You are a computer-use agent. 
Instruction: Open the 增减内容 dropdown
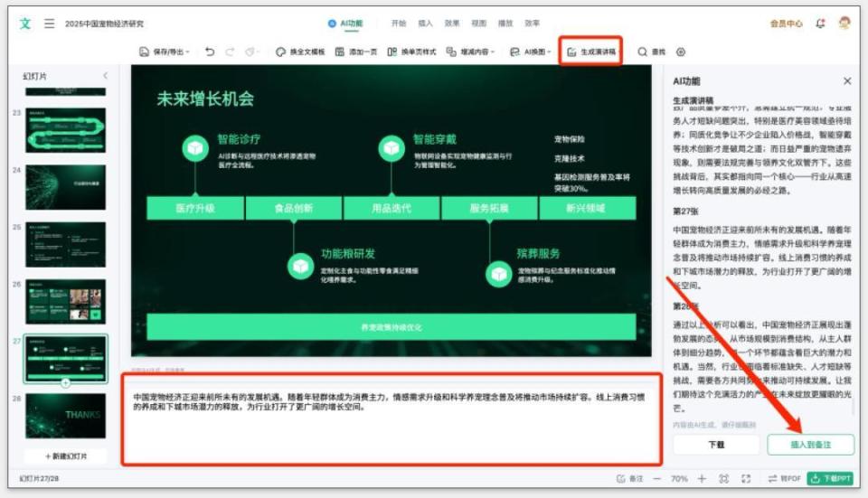[470, 52]
